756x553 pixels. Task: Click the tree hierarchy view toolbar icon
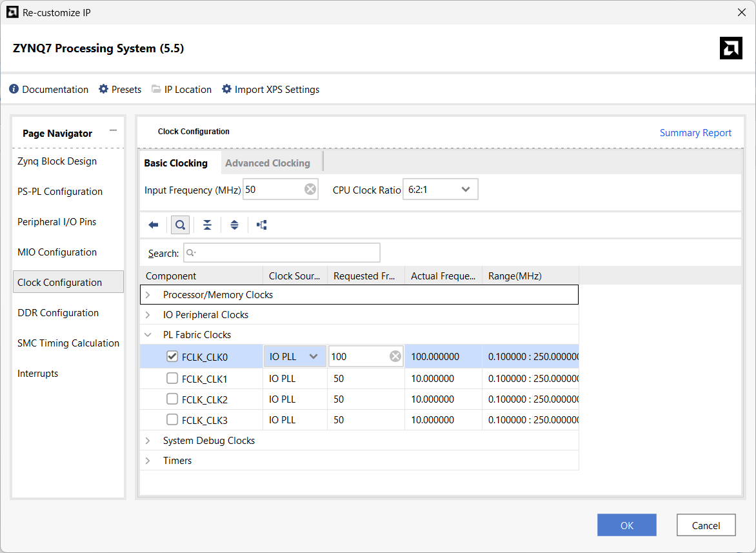pos(261,225)
